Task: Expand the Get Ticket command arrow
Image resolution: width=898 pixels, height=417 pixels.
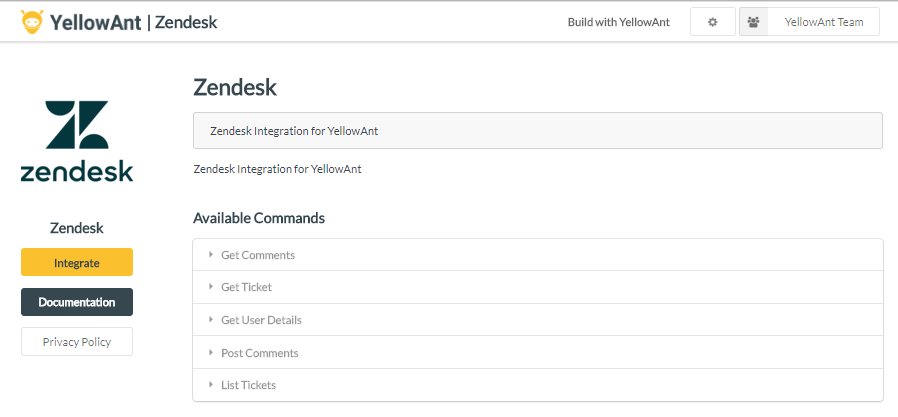Action: click(x=211, y=287)
